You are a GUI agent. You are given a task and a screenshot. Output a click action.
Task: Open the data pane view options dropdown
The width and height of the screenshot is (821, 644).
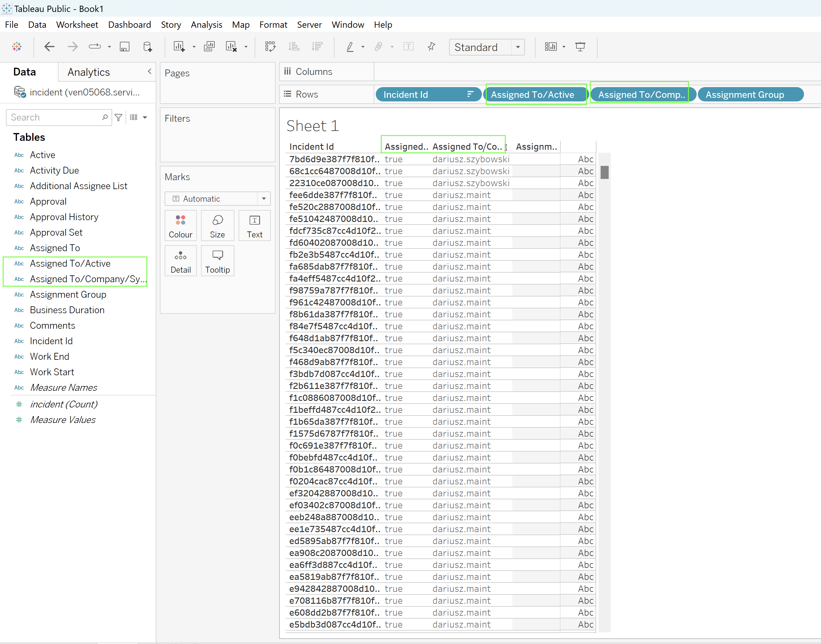coord(145,118)
